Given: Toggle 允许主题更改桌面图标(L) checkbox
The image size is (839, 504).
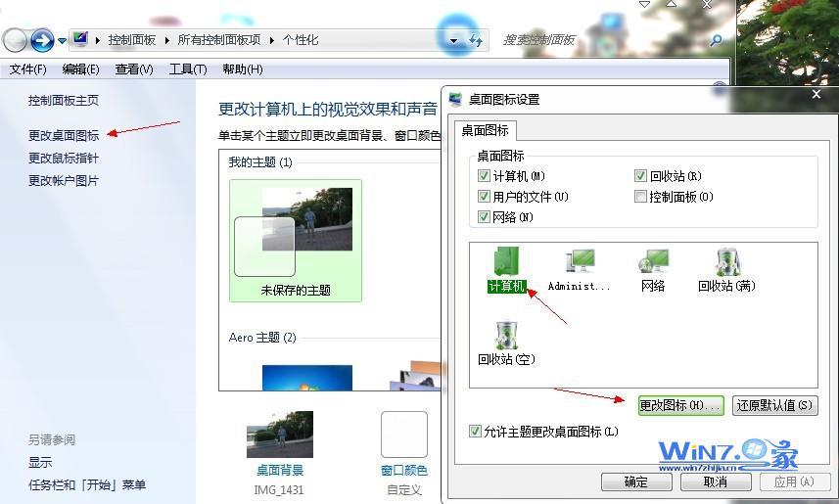Looking at the screenshot, I should (x=475, y=431).
